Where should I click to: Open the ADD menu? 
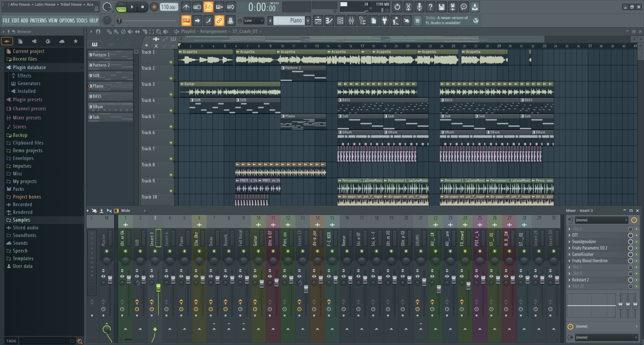[x=24, y=20]
